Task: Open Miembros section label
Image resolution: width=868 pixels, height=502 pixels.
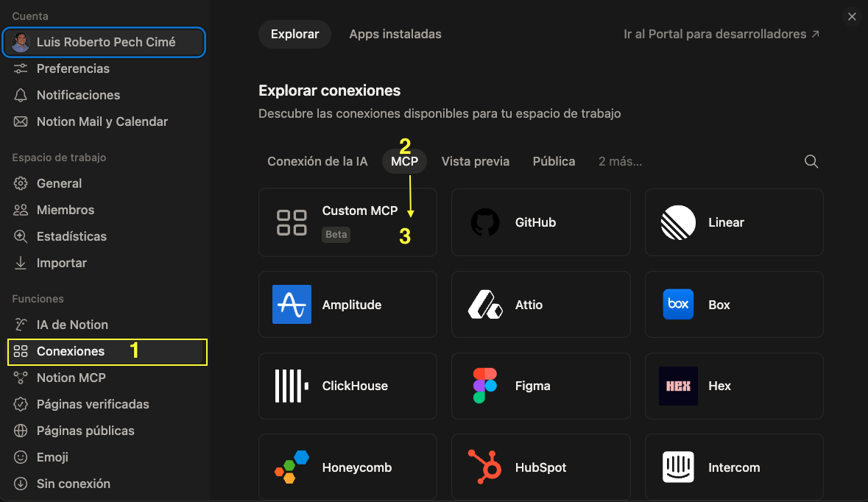Action: (x=66, y=210)
